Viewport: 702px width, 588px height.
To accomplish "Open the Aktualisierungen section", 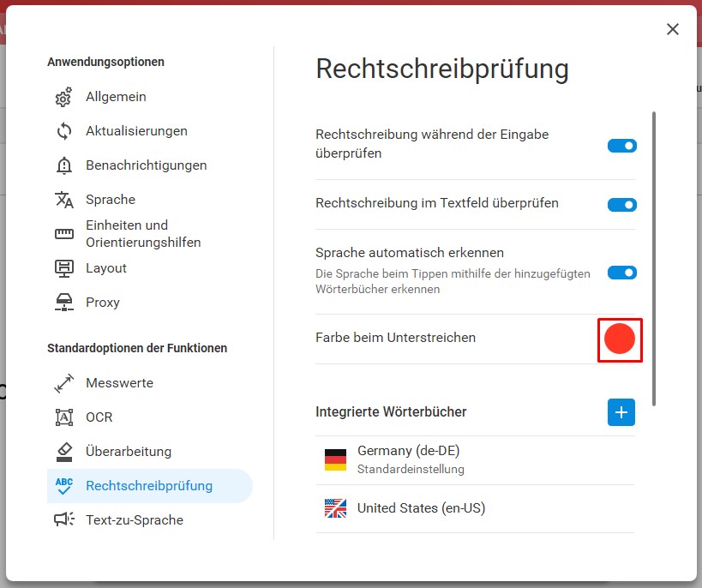I will point(149,131).
